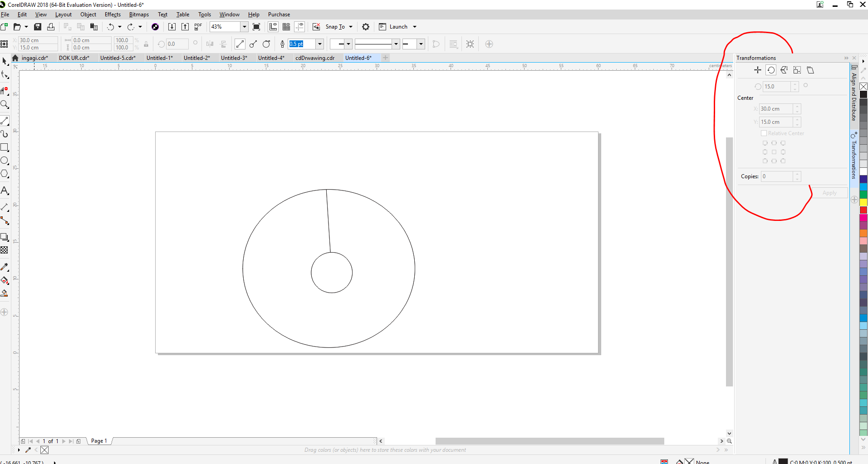Screen dimensions: 868x464
Task: Pick the red swatch in color palette
Action: (x=863, y=210)
